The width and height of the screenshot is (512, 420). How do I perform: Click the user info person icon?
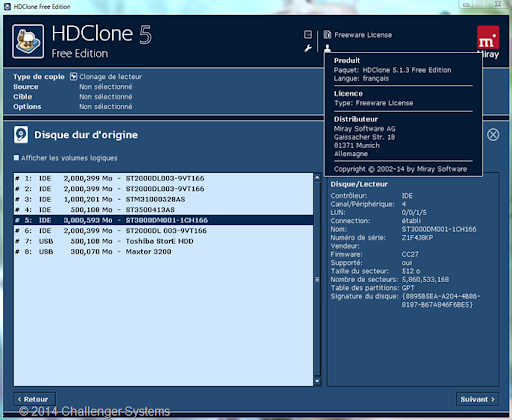point(327,48)
